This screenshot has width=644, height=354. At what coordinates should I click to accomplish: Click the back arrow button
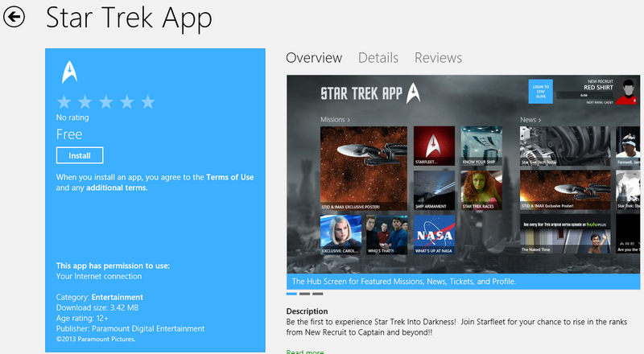click(14, 18)
